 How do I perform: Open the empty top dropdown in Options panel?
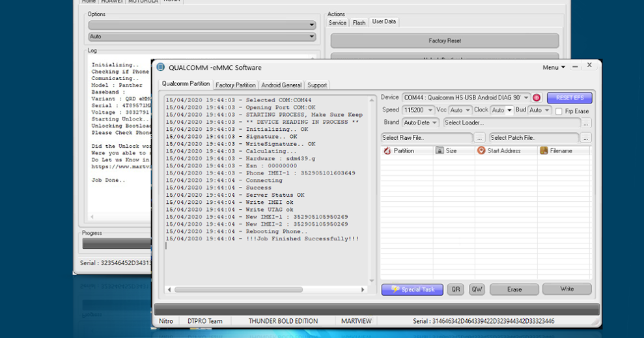[x=202, y=25]
